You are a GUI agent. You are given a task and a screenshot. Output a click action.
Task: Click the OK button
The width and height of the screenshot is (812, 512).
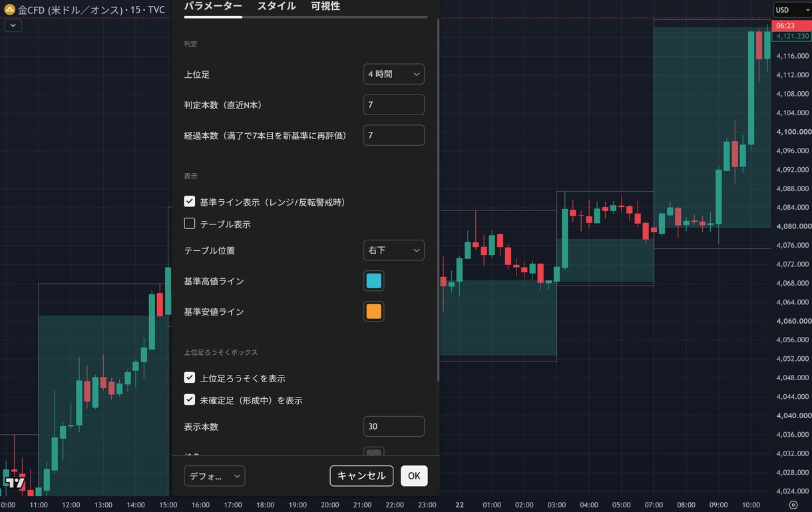(x=414, y=475)
